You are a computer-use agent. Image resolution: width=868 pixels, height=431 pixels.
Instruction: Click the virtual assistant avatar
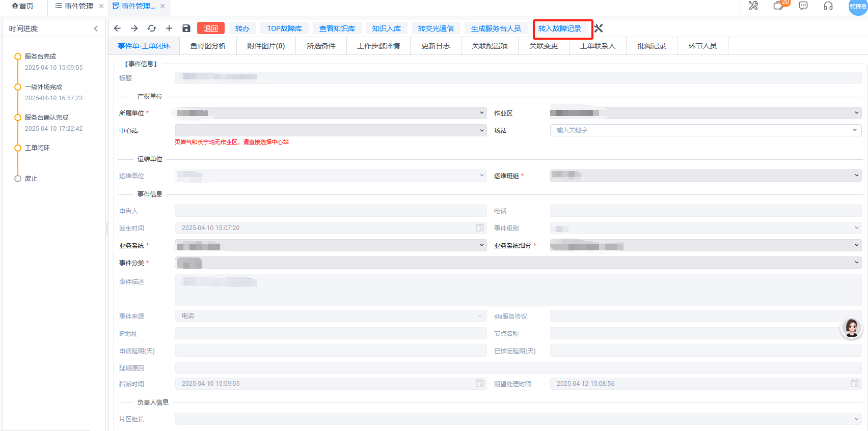[x=851, y=328]
